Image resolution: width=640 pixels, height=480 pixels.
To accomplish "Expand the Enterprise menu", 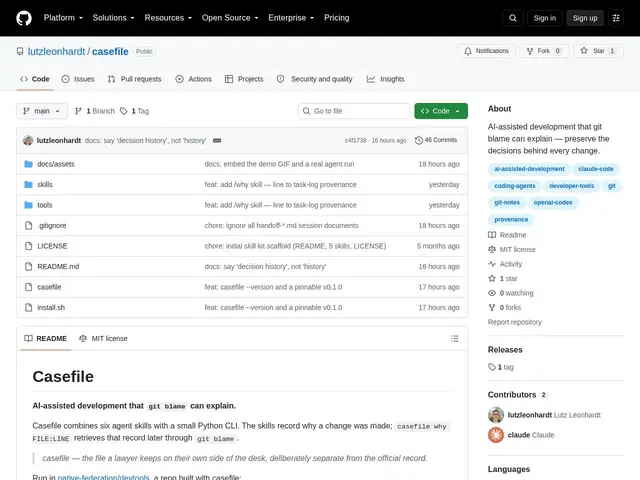I will coord(291,18).
